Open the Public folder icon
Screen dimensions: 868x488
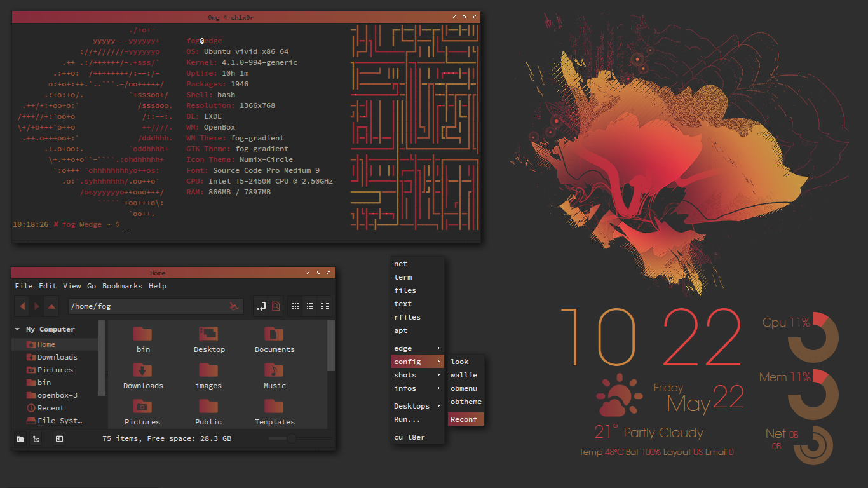pyautogui.click(x=208, y=406)
